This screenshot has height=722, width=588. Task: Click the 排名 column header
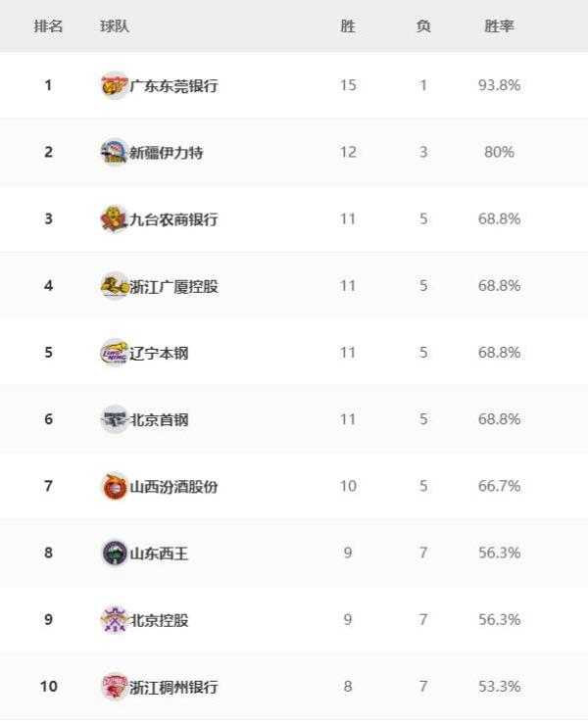pos(48,26)
